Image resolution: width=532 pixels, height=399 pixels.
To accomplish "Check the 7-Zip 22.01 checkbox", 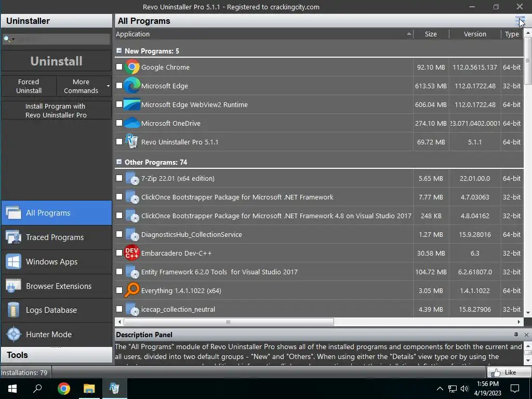I will (119, 178).
